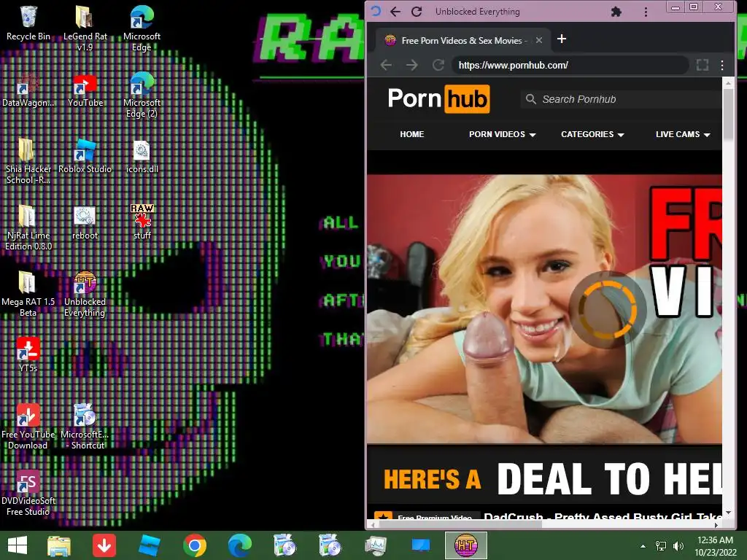Open the network status tray icon
This screenshot has width=747, height=560.
[x=661, y=545]
